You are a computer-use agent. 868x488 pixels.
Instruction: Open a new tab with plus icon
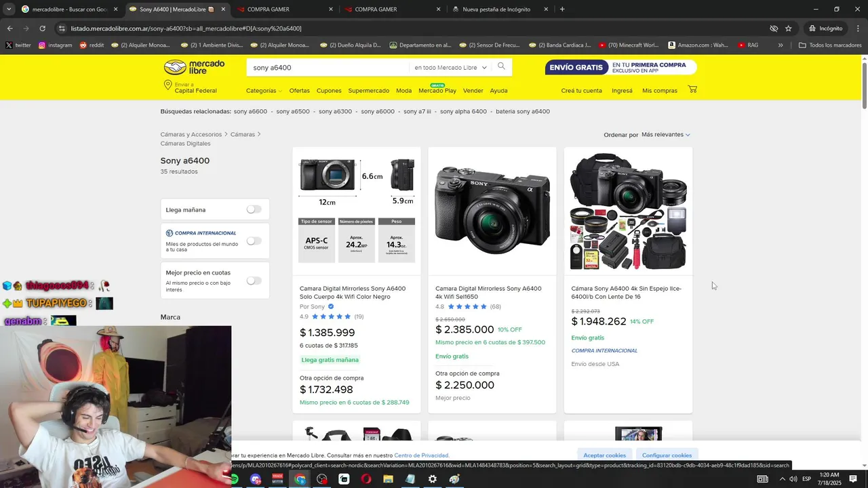pos(562,9)
